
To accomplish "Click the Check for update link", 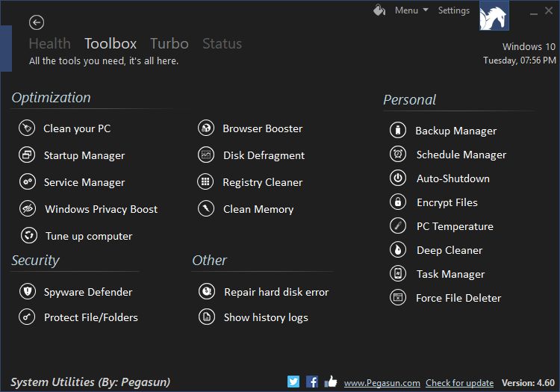I will [460, 383].
